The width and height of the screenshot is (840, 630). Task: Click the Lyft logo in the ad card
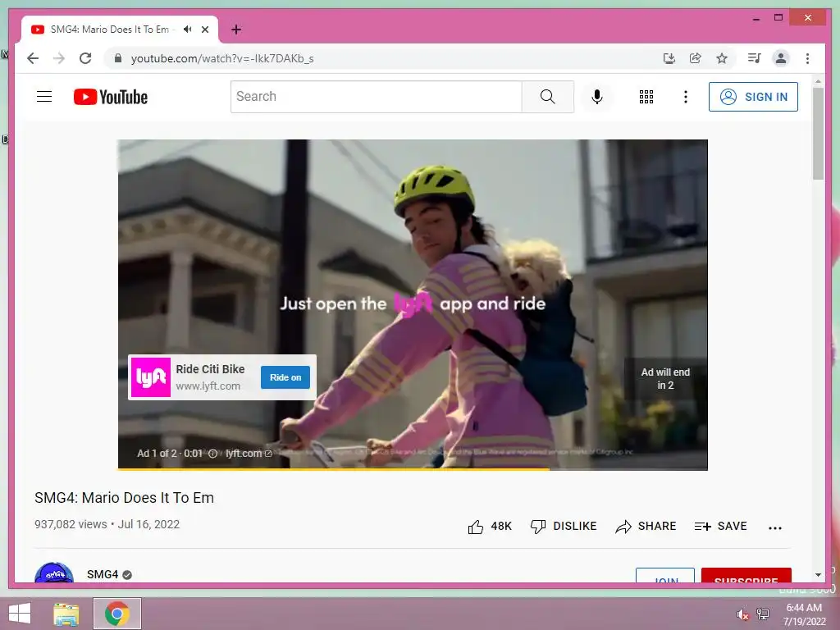tap(151, 377)
